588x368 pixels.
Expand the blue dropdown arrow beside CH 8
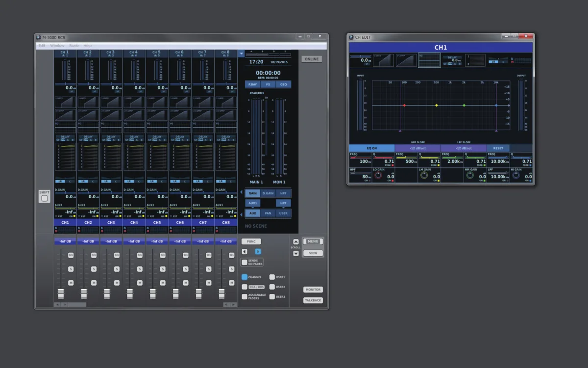[x=241, y=53]
